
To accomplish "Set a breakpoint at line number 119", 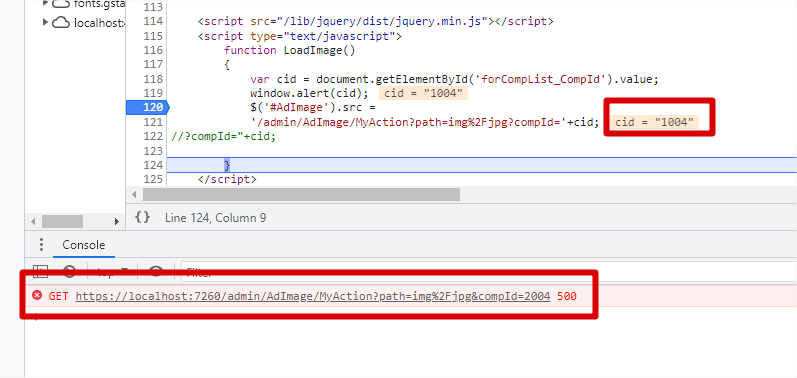I will coord(153,93).
